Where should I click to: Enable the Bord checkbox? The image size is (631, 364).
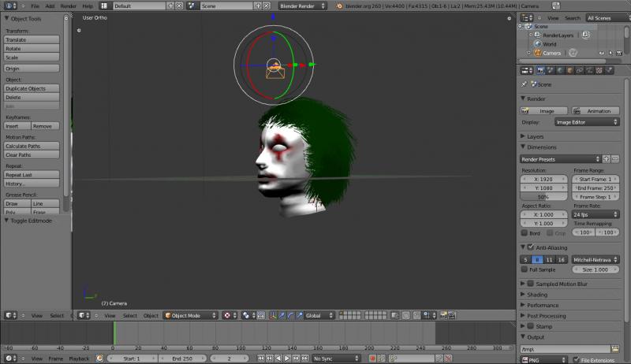(525, 232)
